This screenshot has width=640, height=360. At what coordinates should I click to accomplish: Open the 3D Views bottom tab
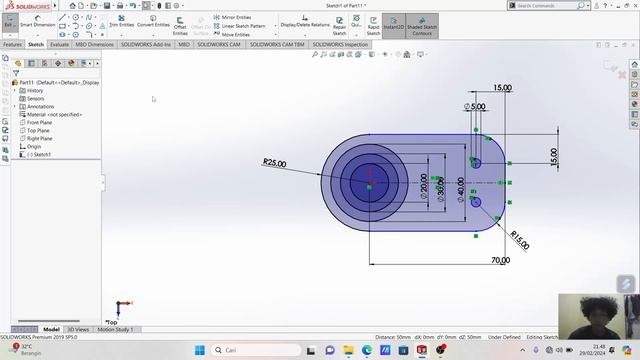pyautogui.click(x=78, y=329)
